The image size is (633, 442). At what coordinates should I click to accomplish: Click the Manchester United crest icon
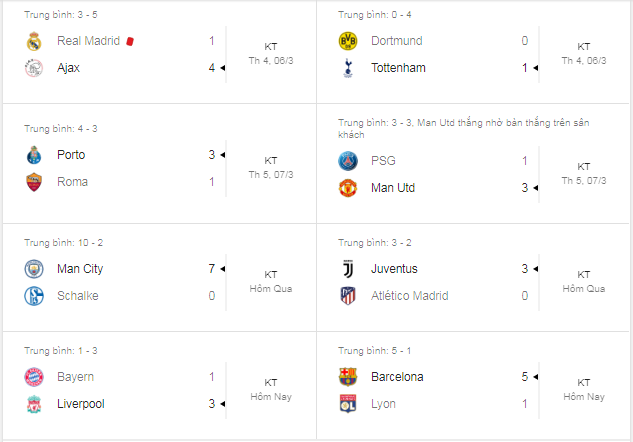pyautogui.click(x=348, y=188)
